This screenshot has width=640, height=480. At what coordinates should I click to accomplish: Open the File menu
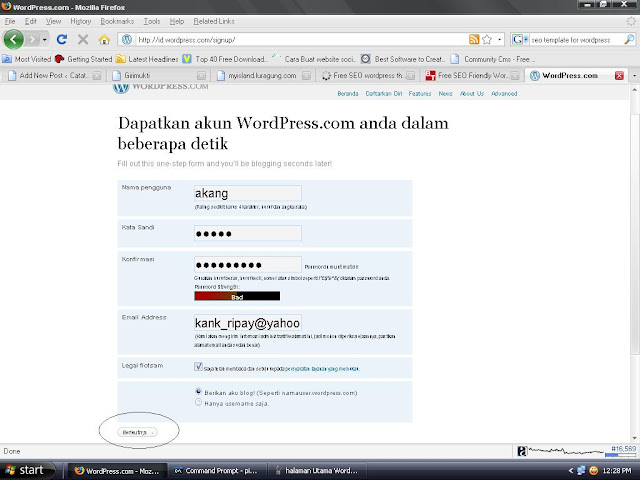click(10, 21)
